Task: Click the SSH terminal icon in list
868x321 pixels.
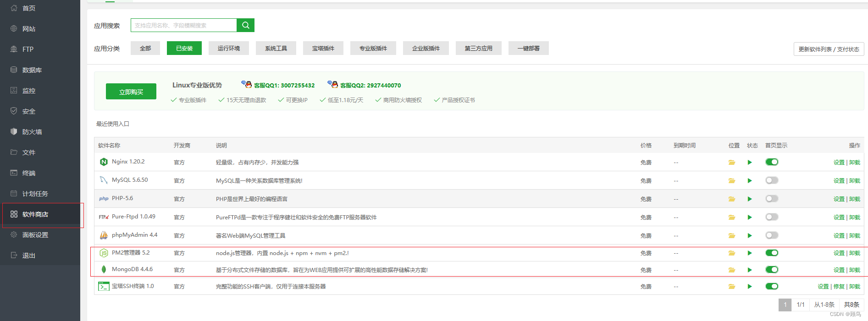Action: (104, 287)
